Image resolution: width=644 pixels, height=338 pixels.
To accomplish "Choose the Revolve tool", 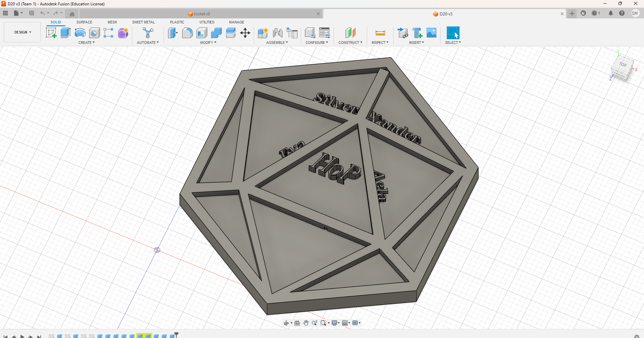I will point(80,33).
